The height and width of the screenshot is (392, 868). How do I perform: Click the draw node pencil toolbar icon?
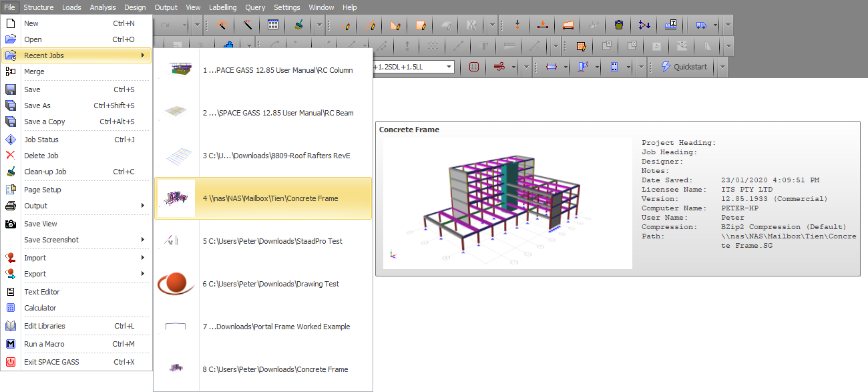tap(345, 25)
